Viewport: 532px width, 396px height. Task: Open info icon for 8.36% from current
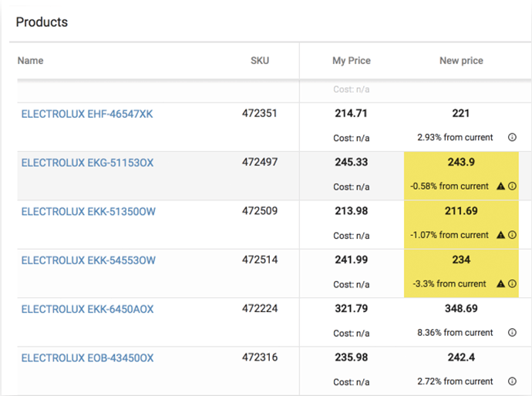(x=512, y=333)
